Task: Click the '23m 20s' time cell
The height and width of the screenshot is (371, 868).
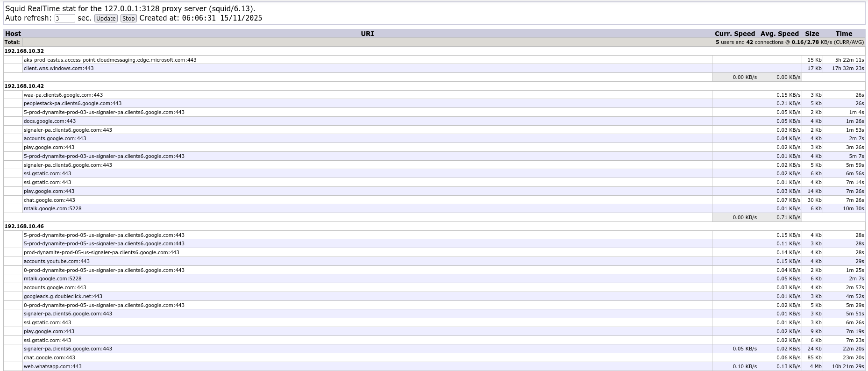Action: coord(844,357)
